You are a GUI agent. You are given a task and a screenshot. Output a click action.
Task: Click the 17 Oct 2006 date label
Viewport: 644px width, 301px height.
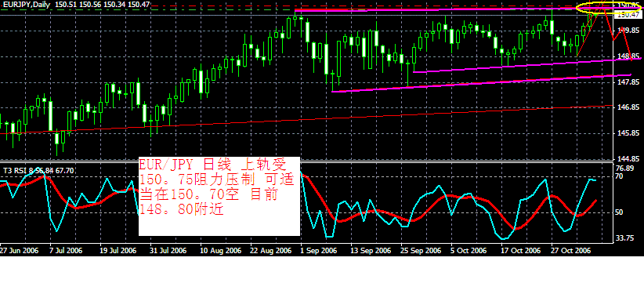click(520, 250)
